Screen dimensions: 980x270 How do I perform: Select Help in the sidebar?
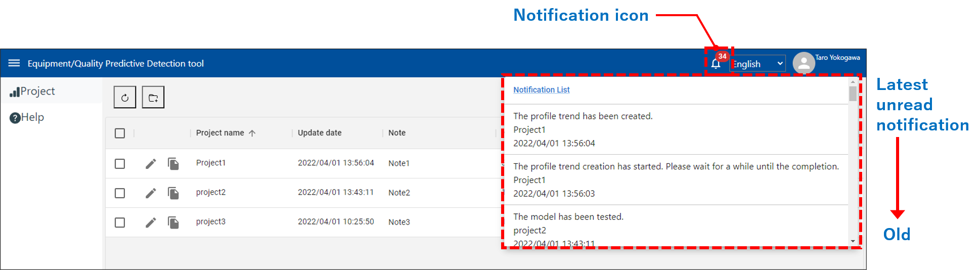click(x=51, y=117)
